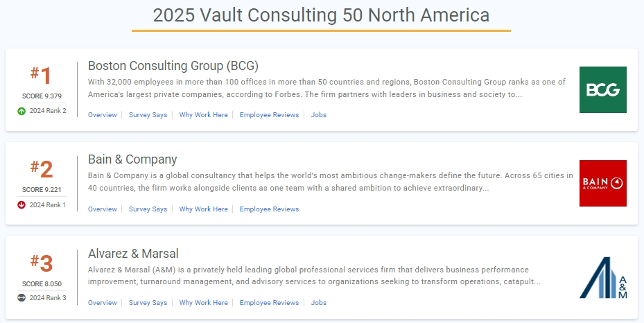
Task: Open BCG's Overview link
Action: pos(103,115)
